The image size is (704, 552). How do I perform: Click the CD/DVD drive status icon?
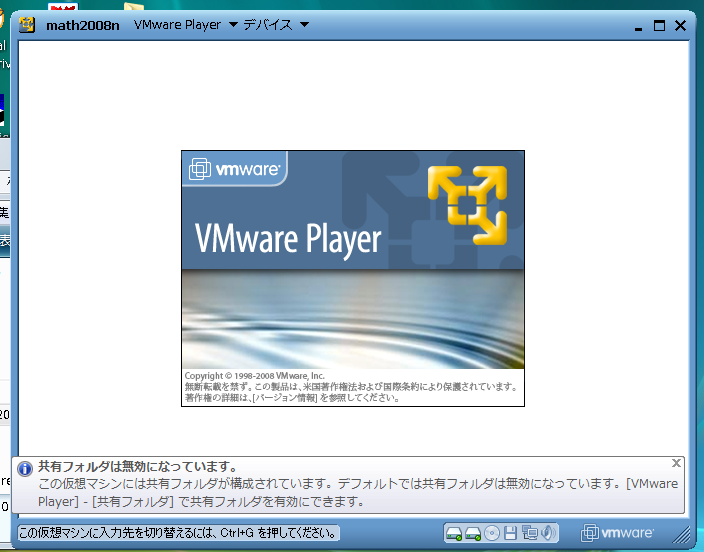pos(492,533)
